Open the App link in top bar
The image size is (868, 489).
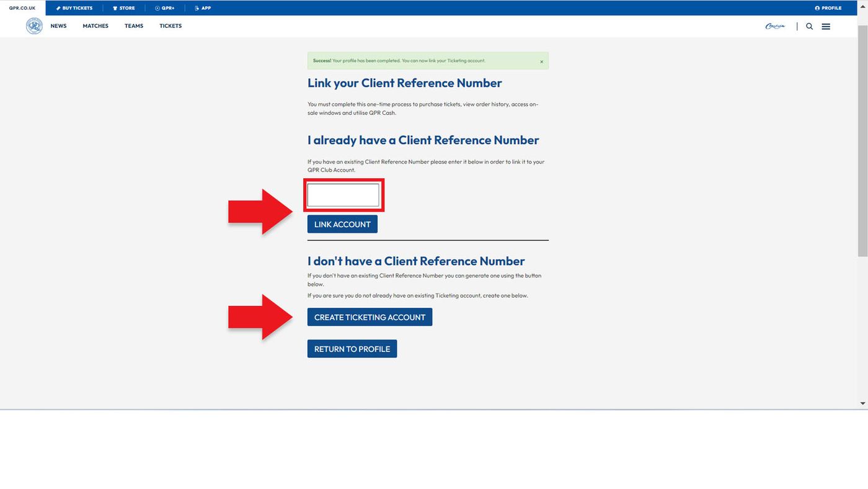point(203,8)
